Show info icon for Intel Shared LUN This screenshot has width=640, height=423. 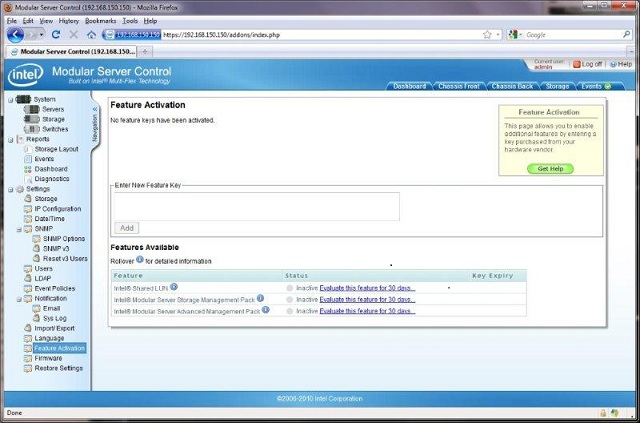[x=174, y=287]
